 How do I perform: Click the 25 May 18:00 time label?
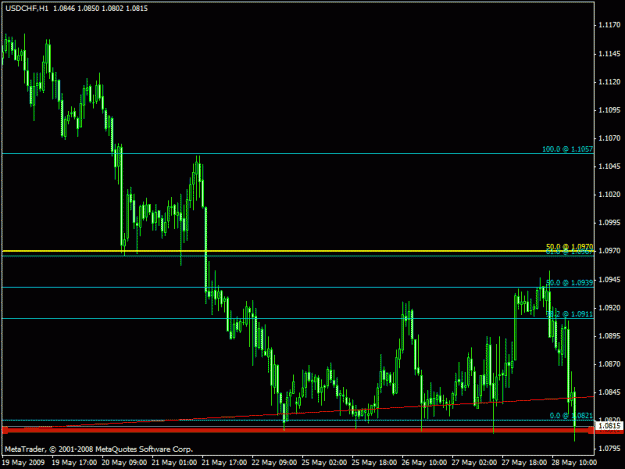click(374, 463)
